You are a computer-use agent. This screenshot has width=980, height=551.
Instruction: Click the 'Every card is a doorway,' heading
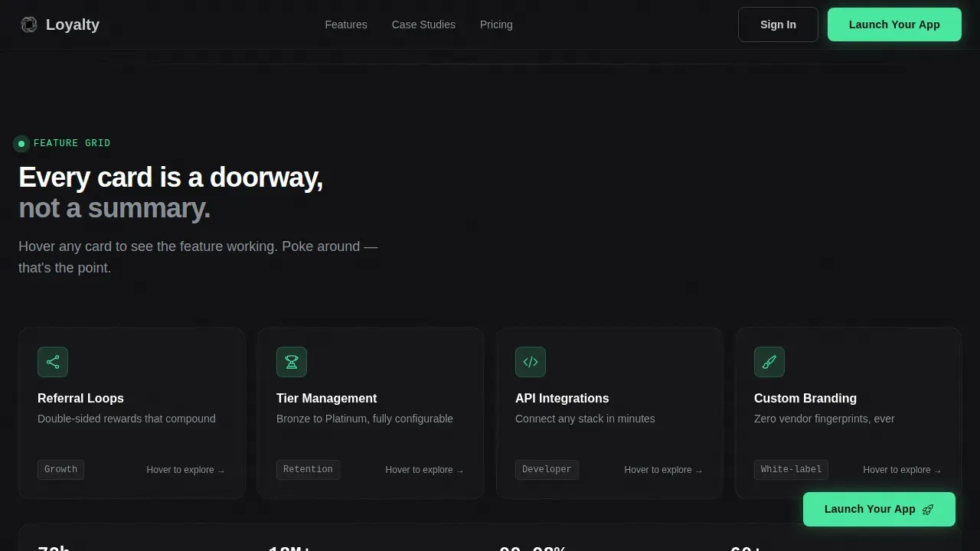(171, 178)
